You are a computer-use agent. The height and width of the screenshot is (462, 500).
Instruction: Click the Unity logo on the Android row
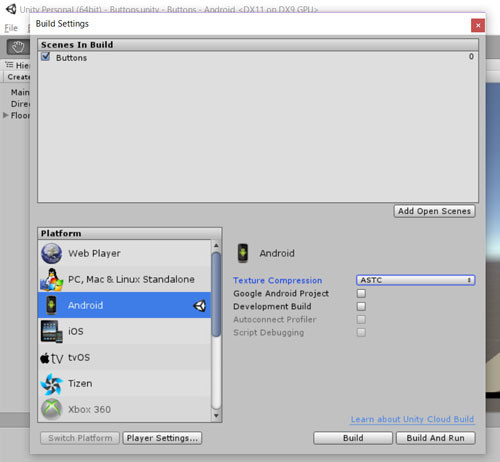tap(200, 306)
